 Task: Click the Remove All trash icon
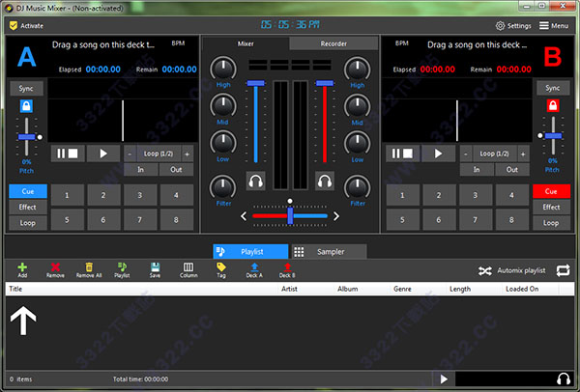(89, 267)
